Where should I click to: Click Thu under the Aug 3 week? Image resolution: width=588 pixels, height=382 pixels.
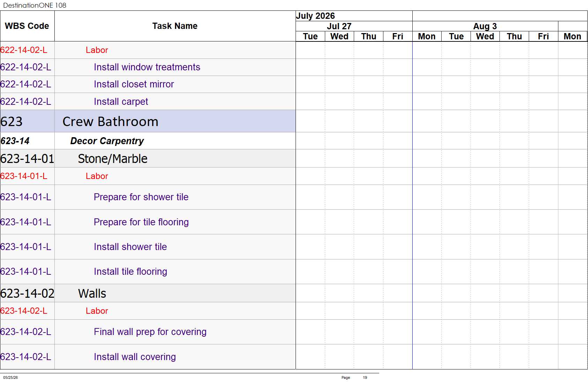click(514, 37)
